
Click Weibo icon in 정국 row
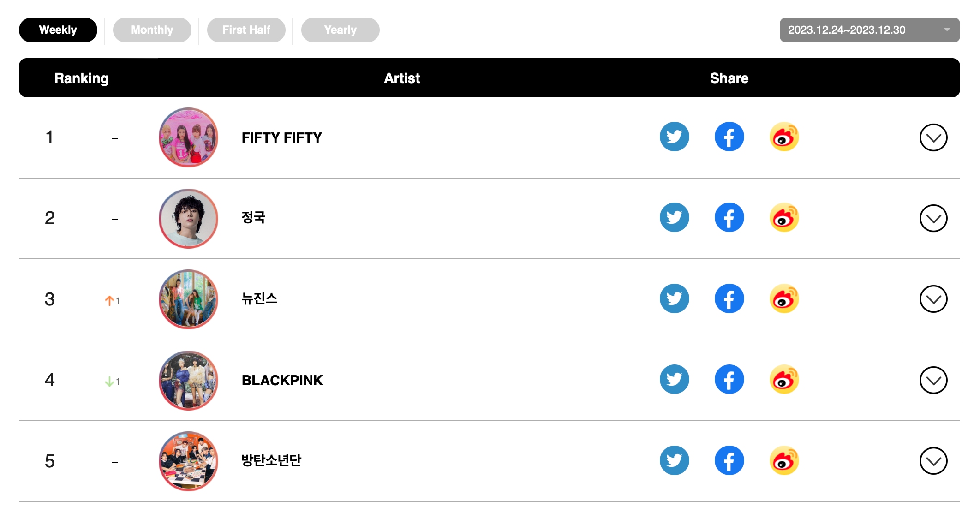(x=784, y=218)
